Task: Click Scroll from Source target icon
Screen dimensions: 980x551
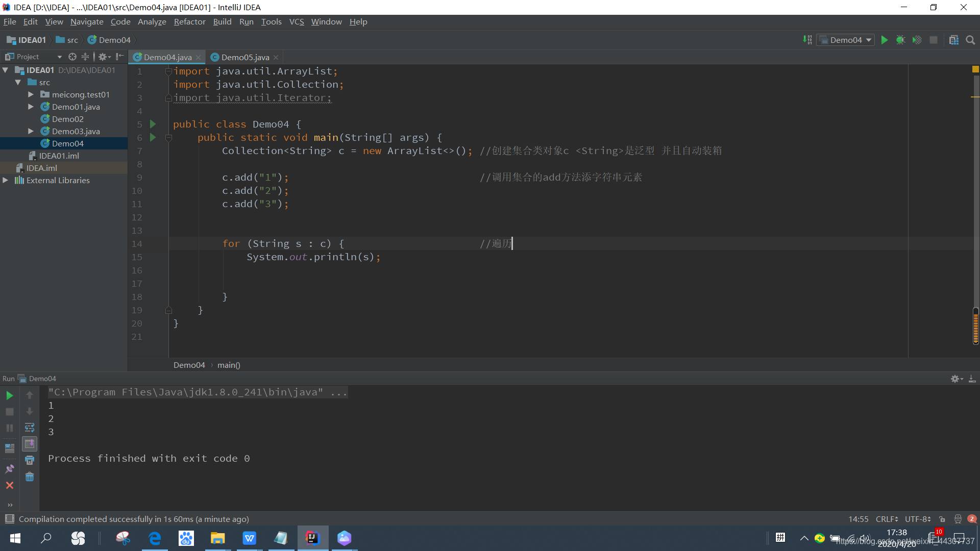Action: pos(72,57)
